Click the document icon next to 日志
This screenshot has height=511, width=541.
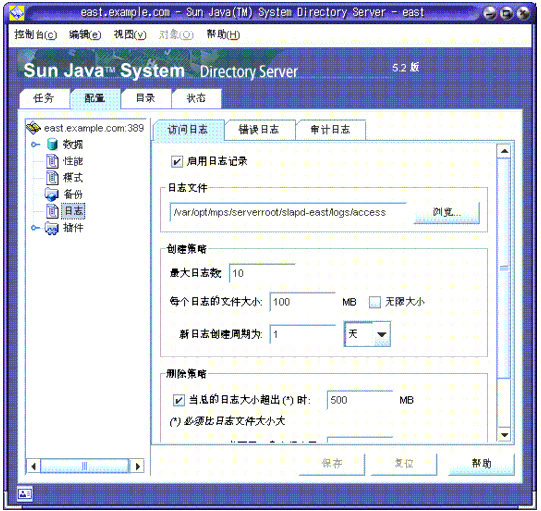pos(52,211)
